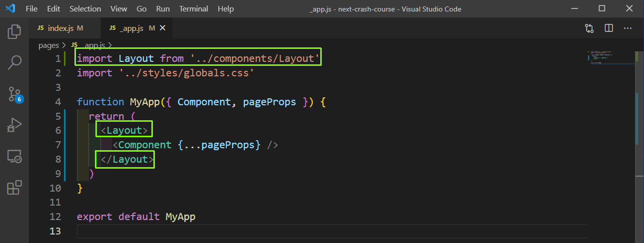Open the Go menu
Viewport: 644px width, 243px height.
click(x=141, y=9)
